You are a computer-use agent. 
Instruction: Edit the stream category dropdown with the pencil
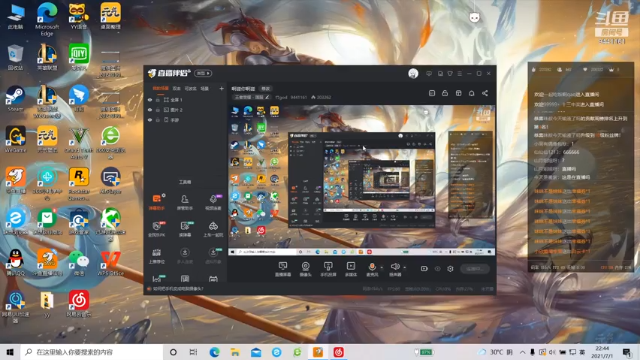point(251,97)
